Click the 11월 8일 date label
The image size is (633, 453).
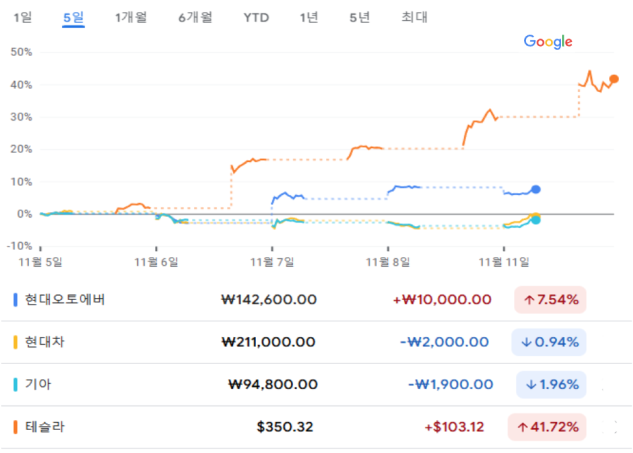tap(388, 262)
